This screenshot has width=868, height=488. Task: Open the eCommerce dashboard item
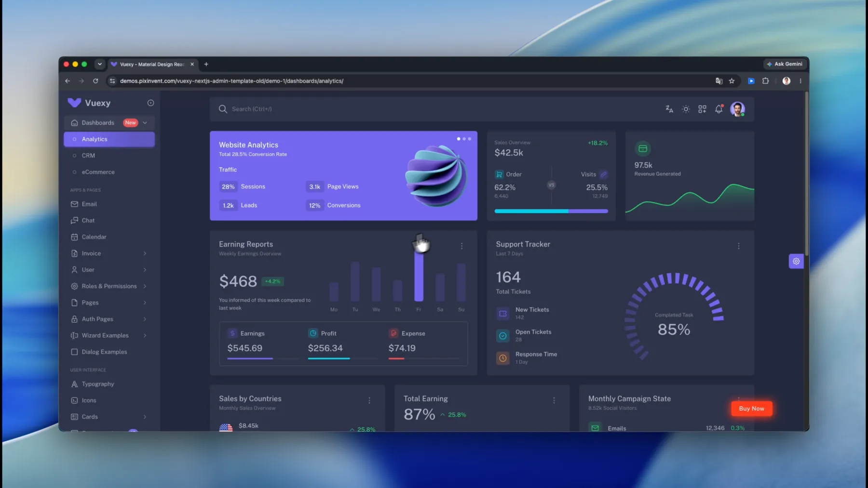point(109,172)
